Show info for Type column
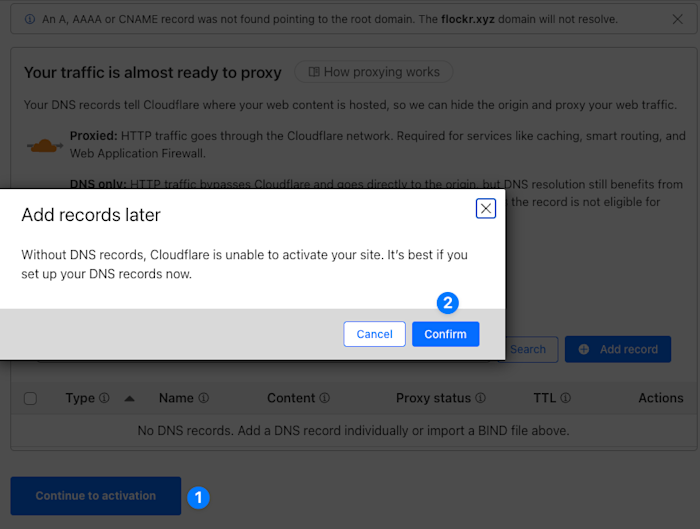Viewport: 700px width, 529px height. point(104,398)
